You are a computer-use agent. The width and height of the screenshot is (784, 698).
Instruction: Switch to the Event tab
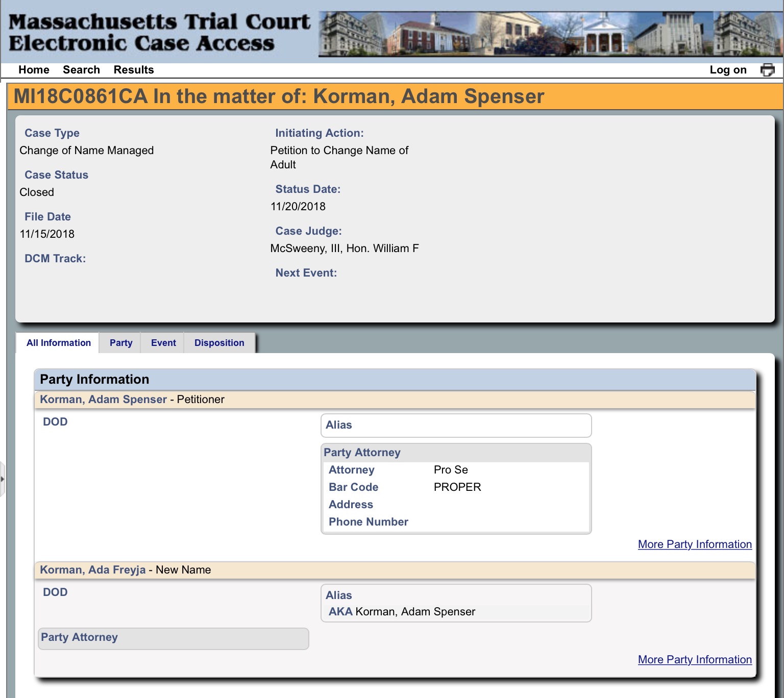pos(163,343)
